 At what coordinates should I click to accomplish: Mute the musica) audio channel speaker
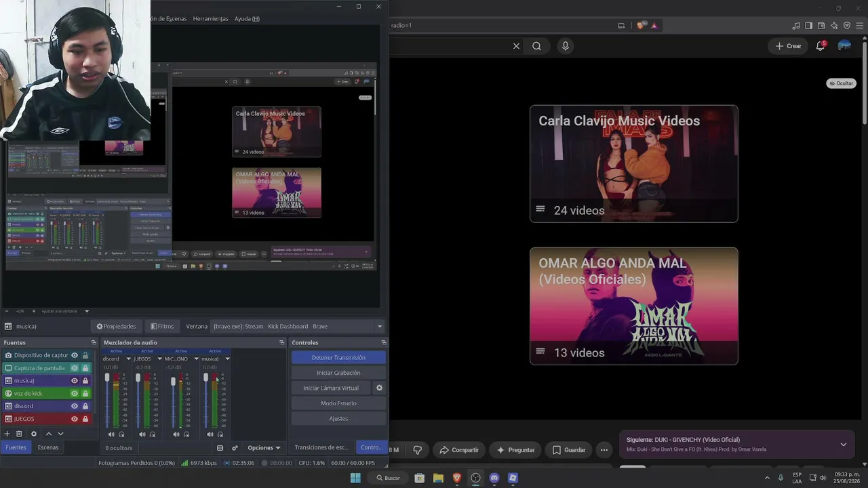tap(210, 434)
